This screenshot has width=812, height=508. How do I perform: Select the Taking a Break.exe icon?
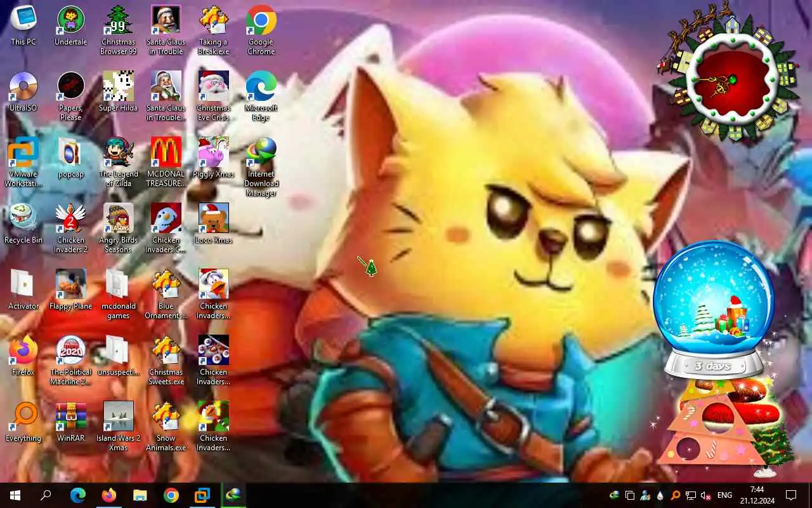coord(213,30)
